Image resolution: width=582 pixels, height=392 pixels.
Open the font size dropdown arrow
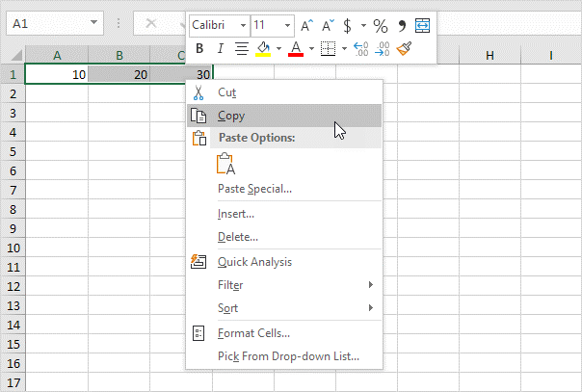(x=287, y=26)
